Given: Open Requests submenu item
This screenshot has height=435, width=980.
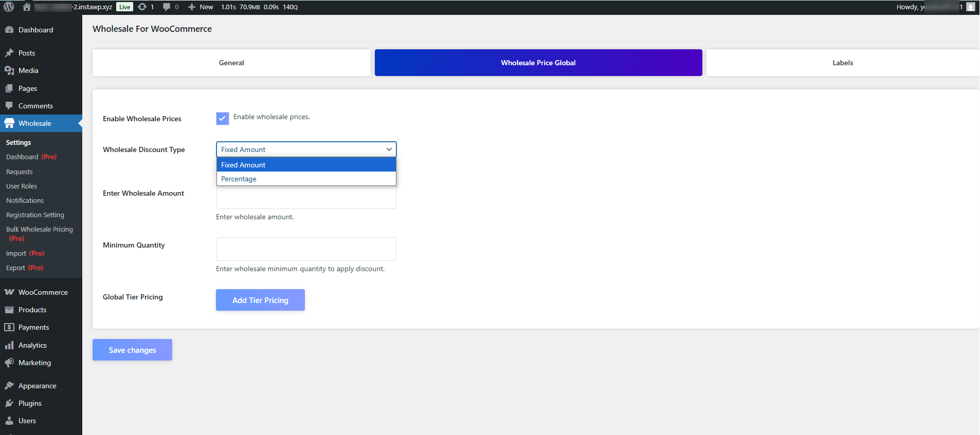Looking at the screenshot, I should [20, 172].
